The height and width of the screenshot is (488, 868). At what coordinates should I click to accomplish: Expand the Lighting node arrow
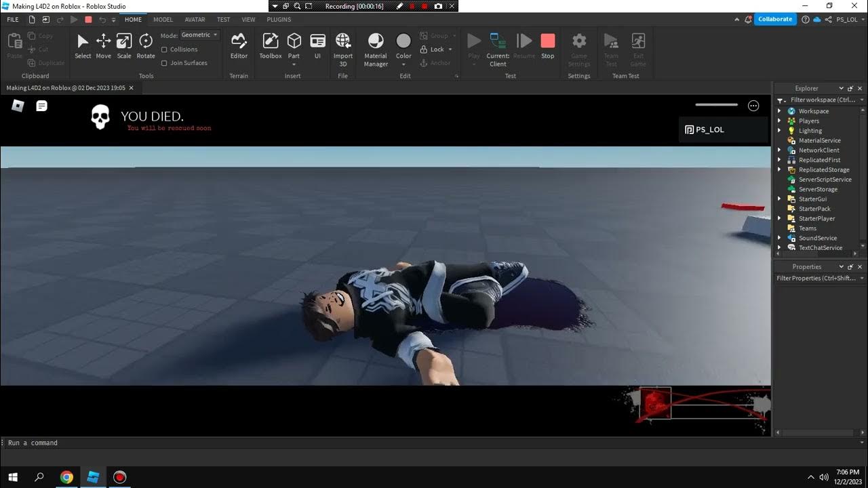(779, 131)
